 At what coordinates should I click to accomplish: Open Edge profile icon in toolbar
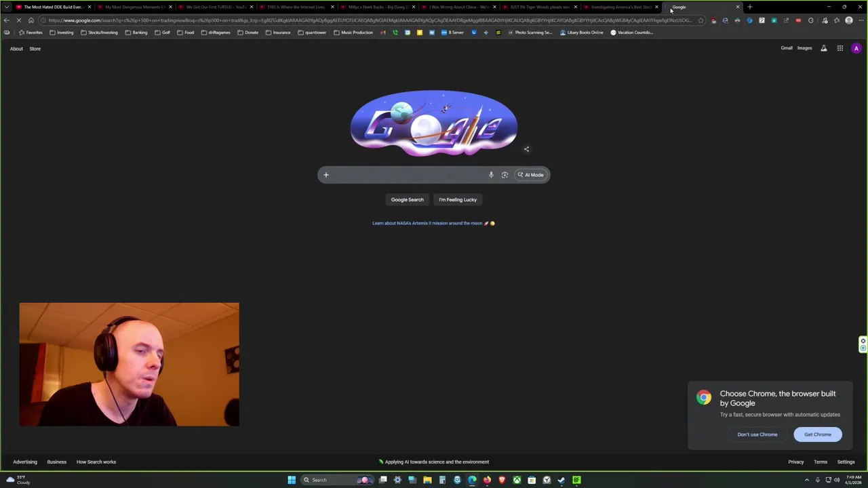click(849, 20)
